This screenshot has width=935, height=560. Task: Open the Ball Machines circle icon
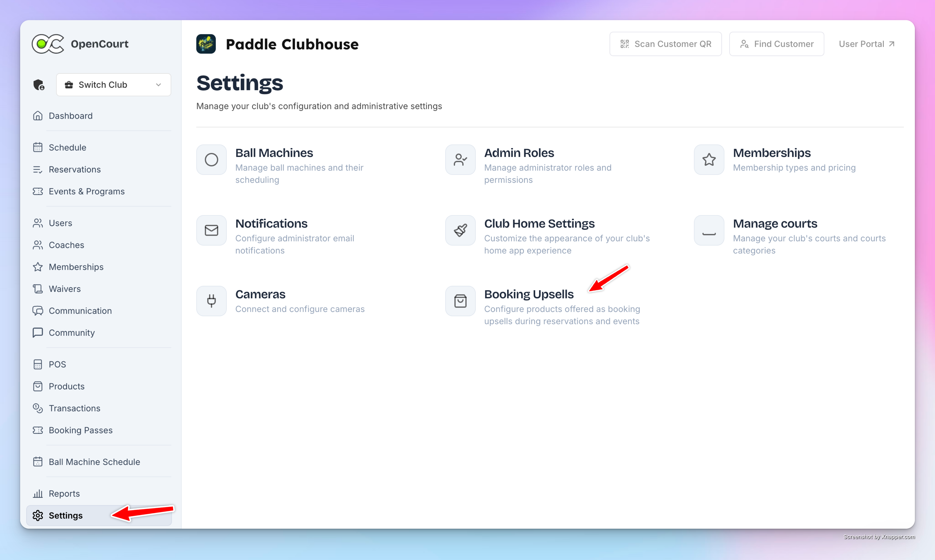(x=211, y=160)
